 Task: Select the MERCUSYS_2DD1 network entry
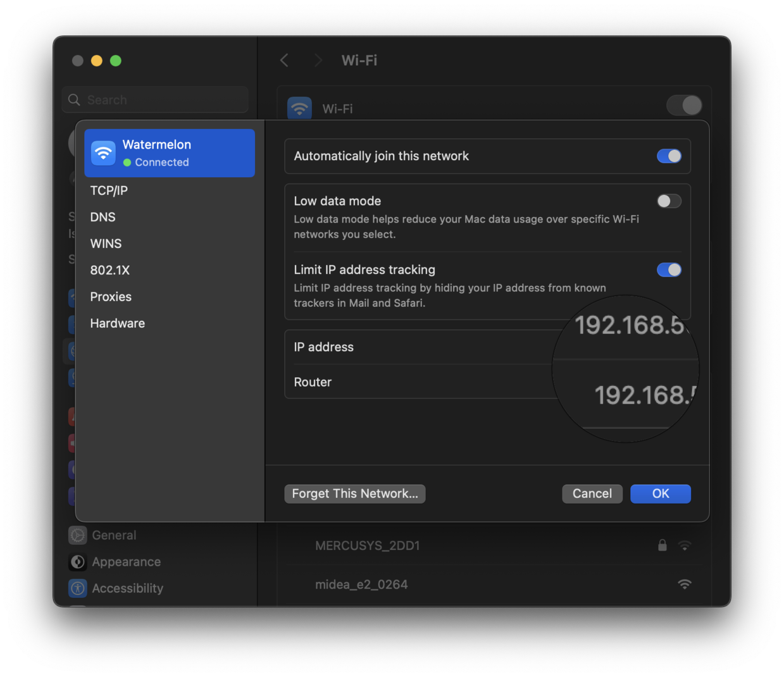(368, 545)
